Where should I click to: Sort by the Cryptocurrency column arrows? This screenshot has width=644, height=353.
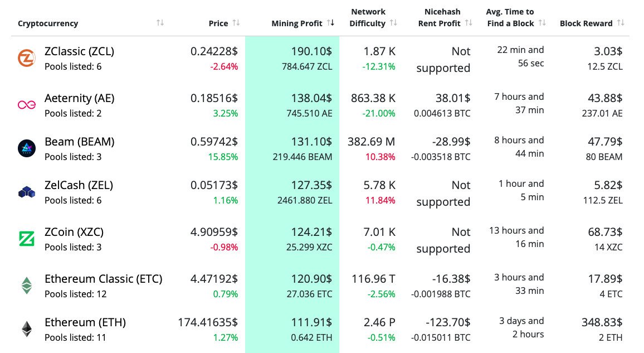tap(160, 23)
